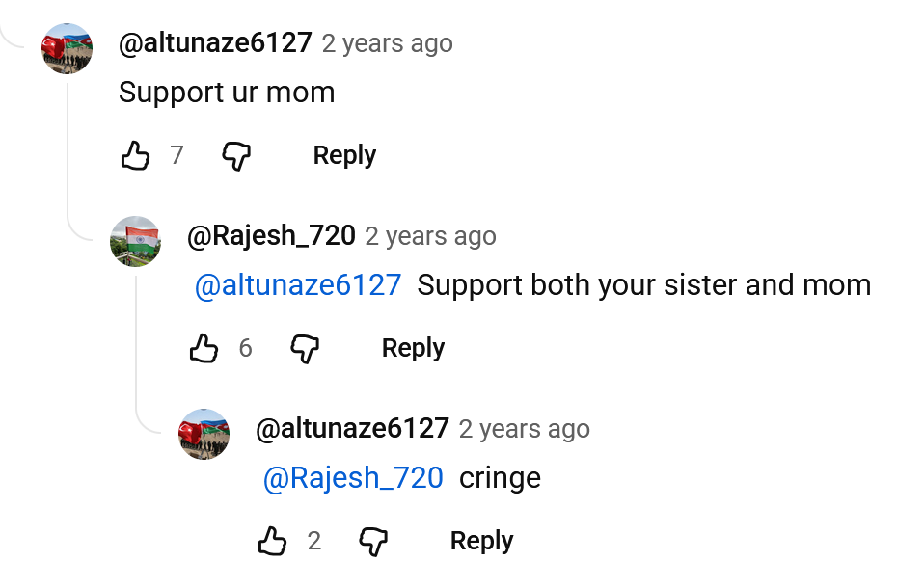Open @Rajesh_720 author username link
The image size is (924, 588).
[x=271, y=236]
